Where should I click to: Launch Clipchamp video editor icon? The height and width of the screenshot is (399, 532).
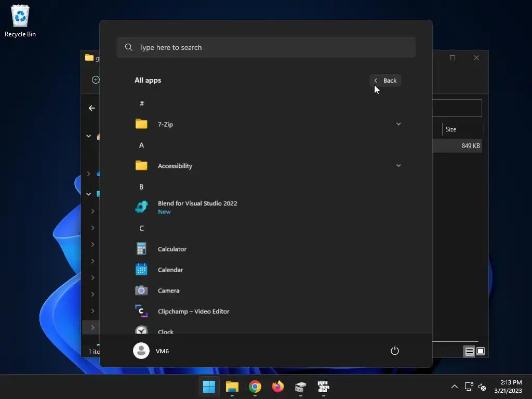click(x=141, y=311)
